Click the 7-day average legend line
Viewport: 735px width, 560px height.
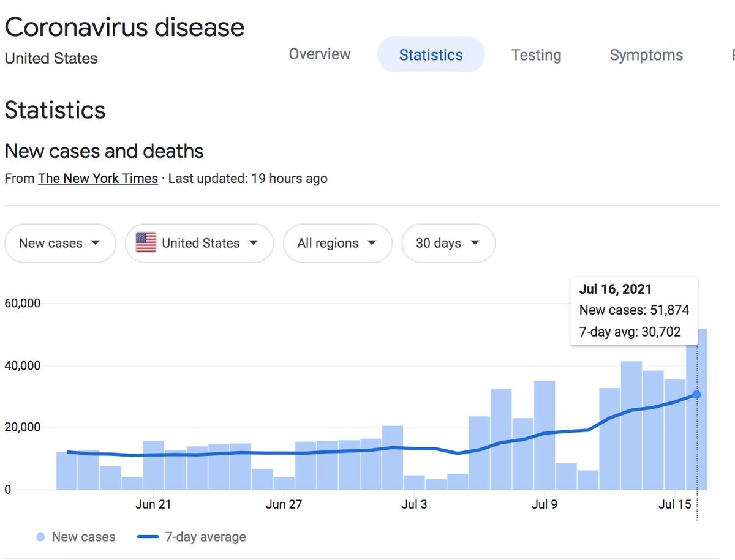148,537
